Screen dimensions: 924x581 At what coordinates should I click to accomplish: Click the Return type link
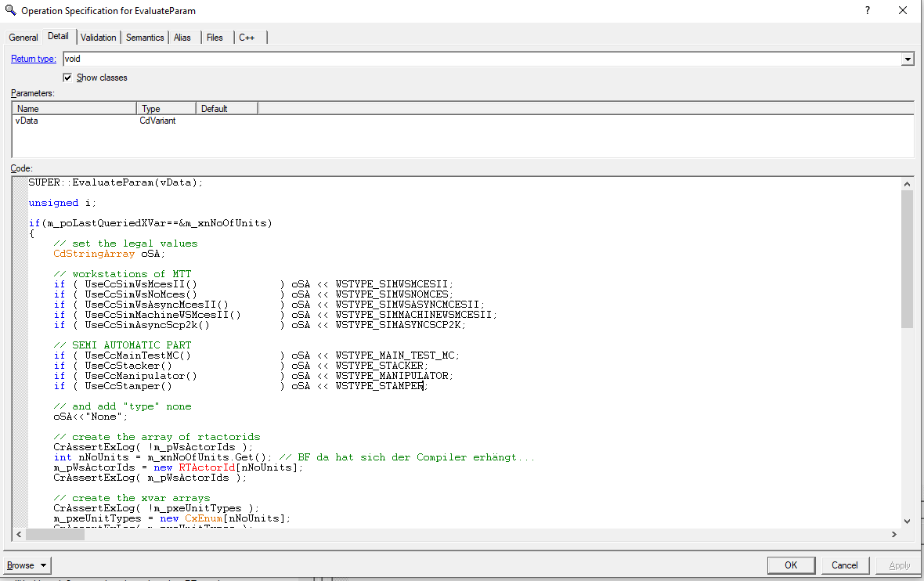pyautogui.click(x=33, y=59)
